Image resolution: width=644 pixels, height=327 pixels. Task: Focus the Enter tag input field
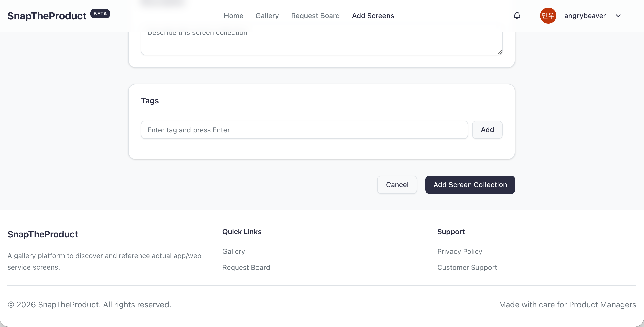click(304, 130)
